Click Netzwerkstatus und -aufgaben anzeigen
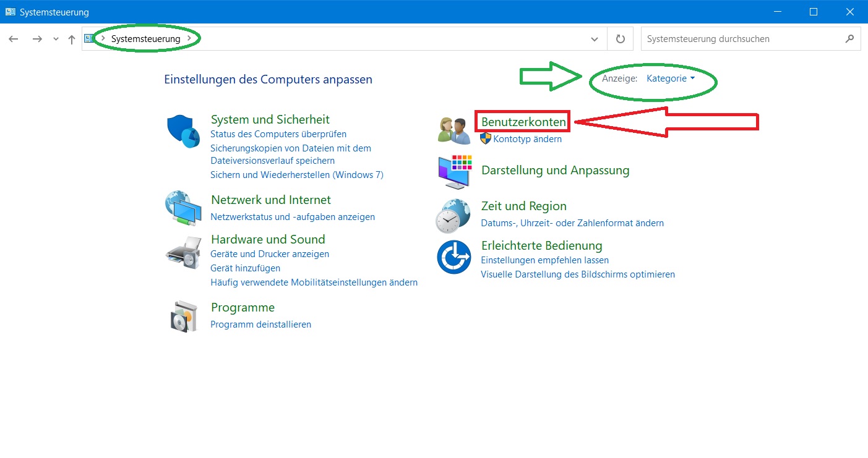 [x=293, y=217]
